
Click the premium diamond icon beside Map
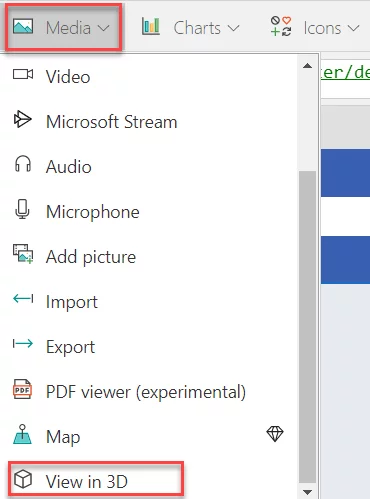click(x=275, y=434)
